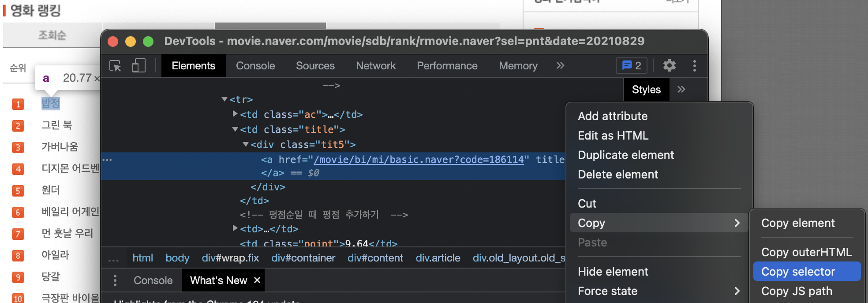Viewport: 868px width, 303px height.
Task: Open movie link 그린 북
Action: coord(56,125)
